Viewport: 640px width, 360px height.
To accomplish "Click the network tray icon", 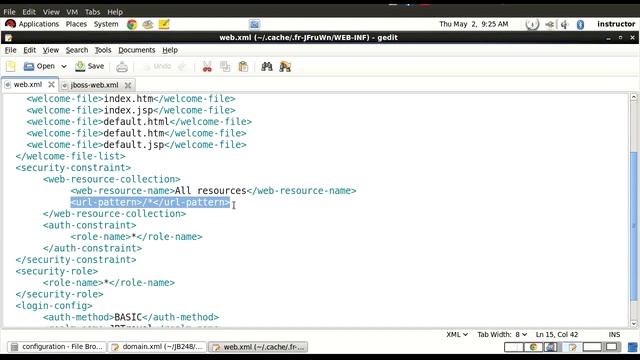I will 549,24.
